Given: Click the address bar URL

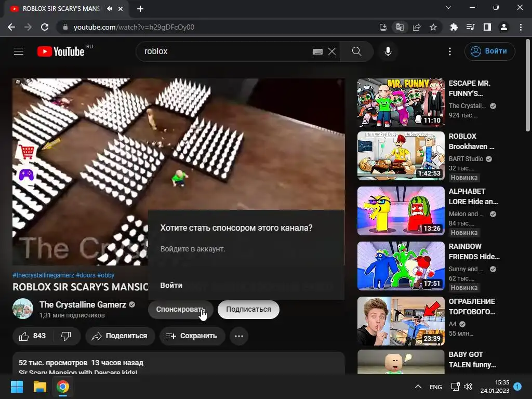Looking at the screenshot, I should 134,27.
